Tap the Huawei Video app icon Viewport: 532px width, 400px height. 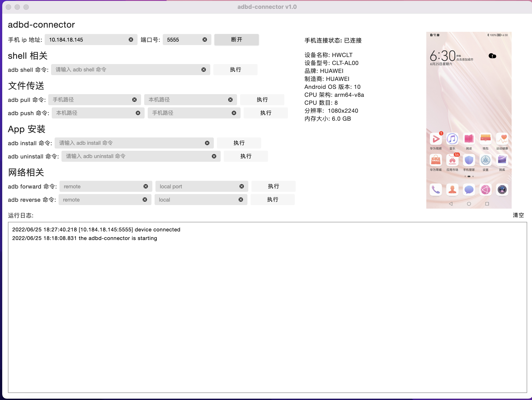pos(436,139)
